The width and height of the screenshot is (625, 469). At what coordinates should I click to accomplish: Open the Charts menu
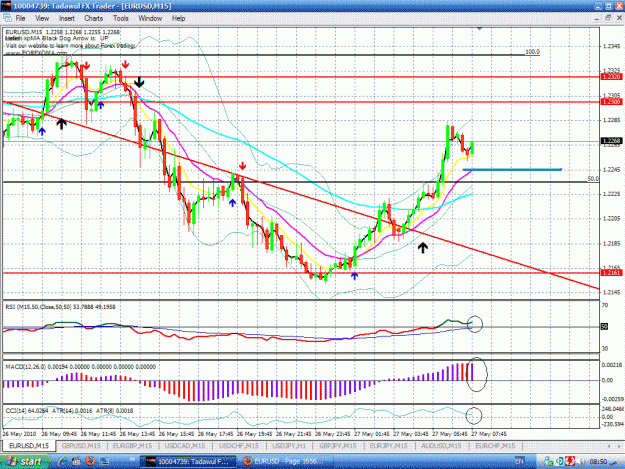click(94, 18)
